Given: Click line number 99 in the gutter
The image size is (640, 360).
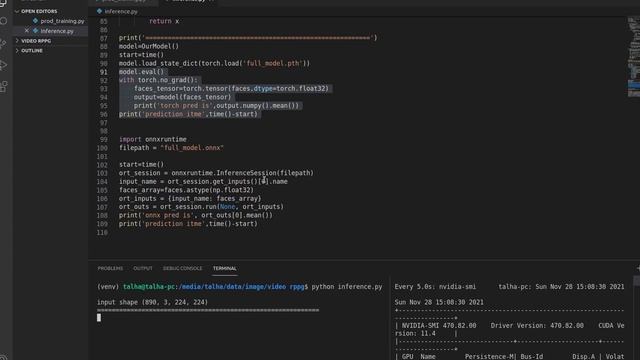Looking at the screenshot, I should point(104,140).
